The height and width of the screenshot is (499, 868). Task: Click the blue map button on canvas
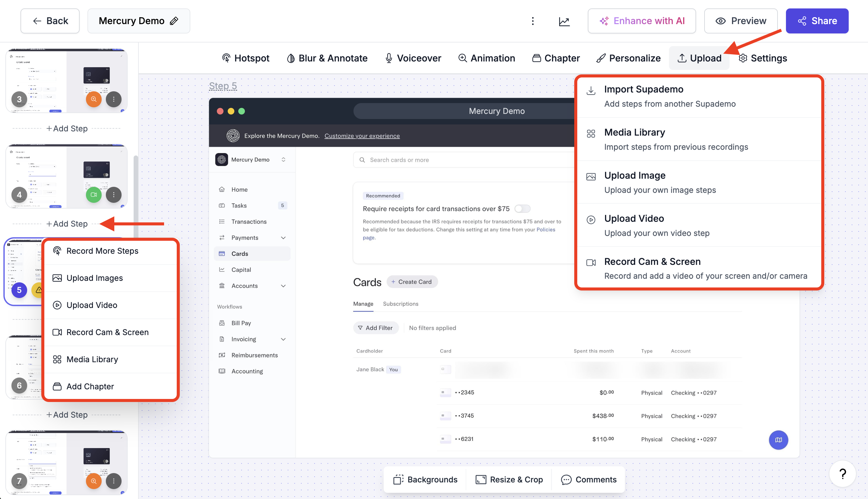[778, 440]
